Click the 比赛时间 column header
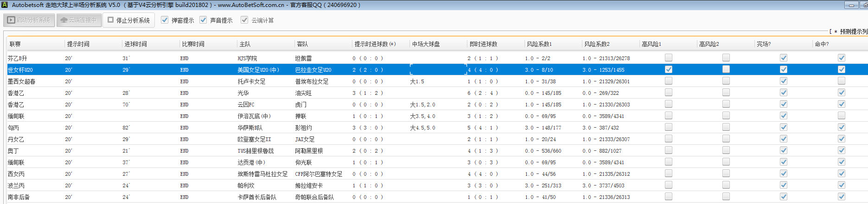Screen dimensions: 868x204 point(193,44)
